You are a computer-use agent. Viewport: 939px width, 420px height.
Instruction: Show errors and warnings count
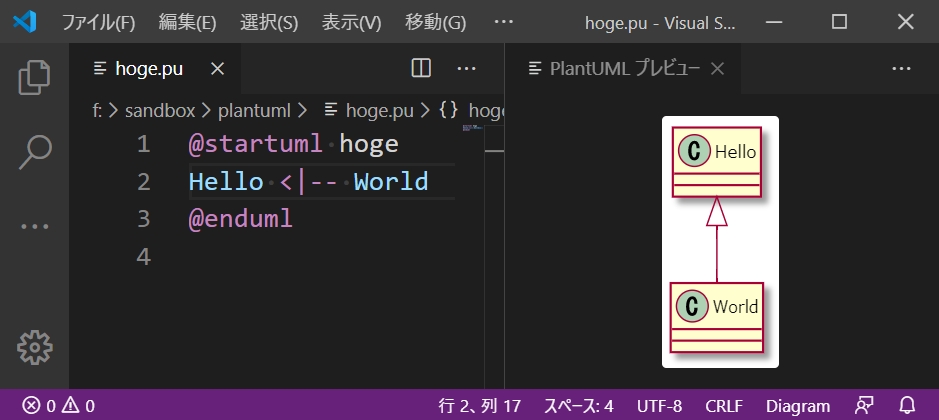pos(59,406)
